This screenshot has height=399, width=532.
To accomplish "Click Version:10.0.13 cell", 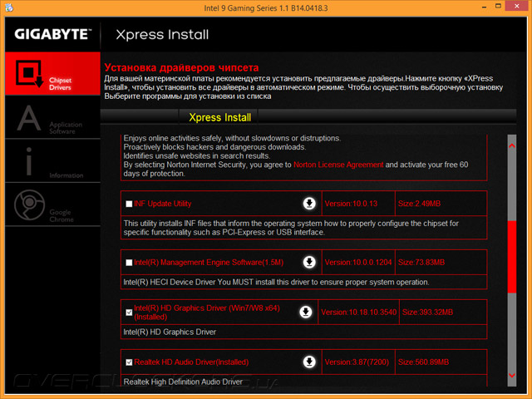I will [x=358, y=204].
